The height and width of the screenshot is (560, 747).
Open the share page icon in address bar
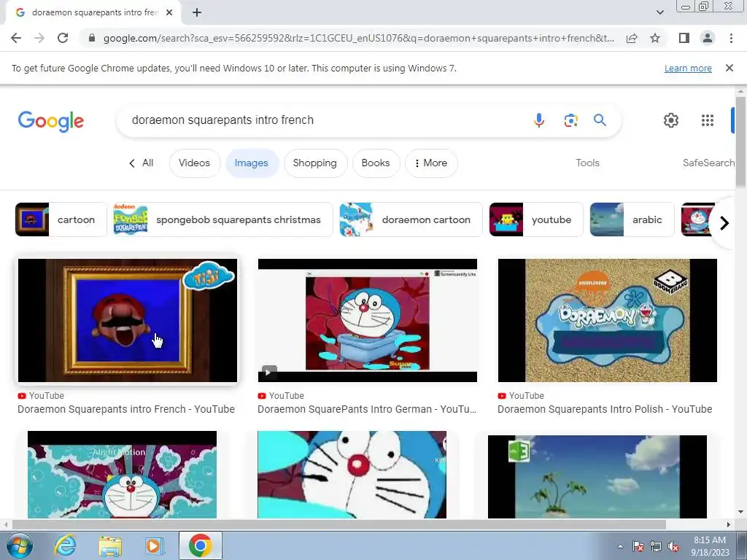632,38
